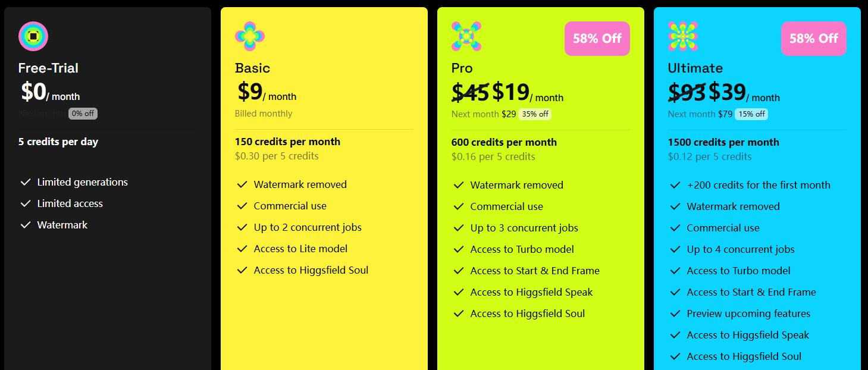Click checkmark next to Up to 2 concurrent jobs
This screenshot has width=868, height=370.
242,227
